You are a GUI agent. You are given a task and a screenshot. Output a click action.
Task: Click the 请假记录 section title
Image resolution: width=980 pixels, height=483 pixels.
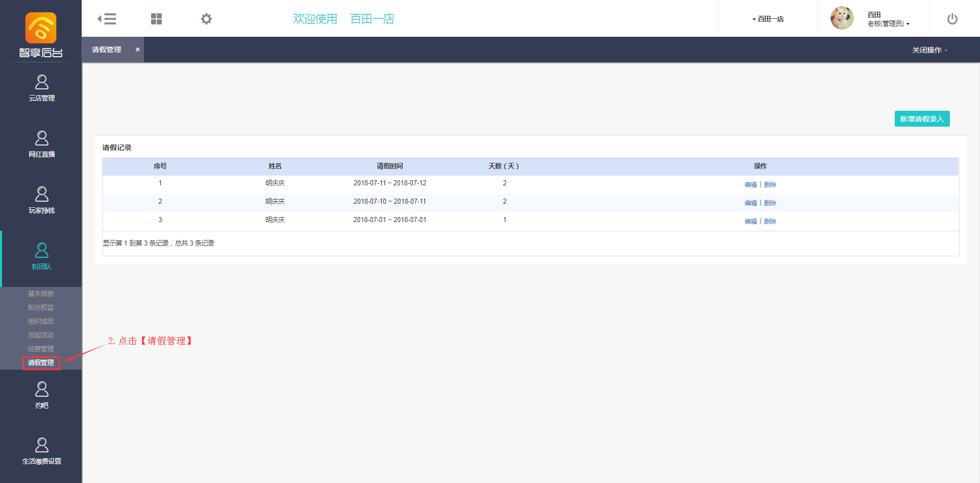117,148
